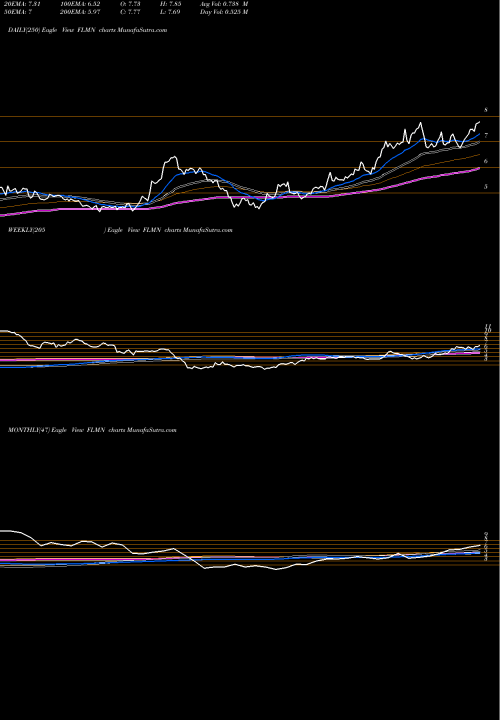Click the 20EMA value label
This screenshot has height=720, width=500.
click(23, 4)
